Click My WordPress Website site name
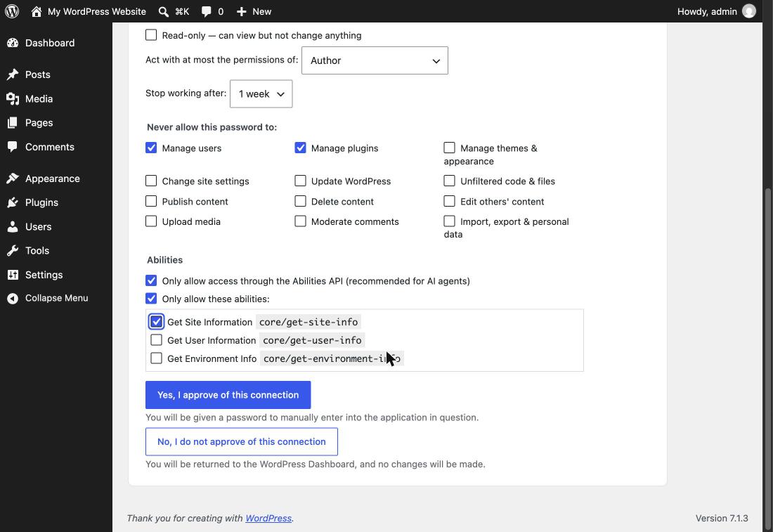The image size is (773, 532). (x=97, y=11)
